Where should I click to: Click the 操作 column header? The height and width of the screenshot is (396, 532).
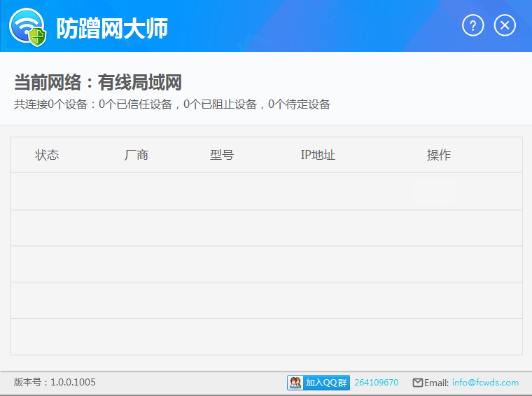click(x=439, y=155)
